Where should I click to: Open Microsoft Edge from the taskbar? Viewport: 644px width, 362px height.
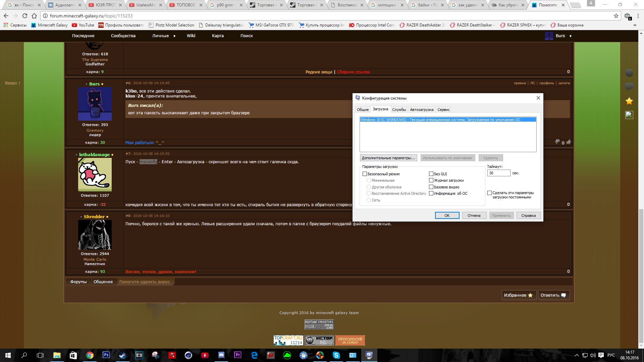click(x=254, y=355)
